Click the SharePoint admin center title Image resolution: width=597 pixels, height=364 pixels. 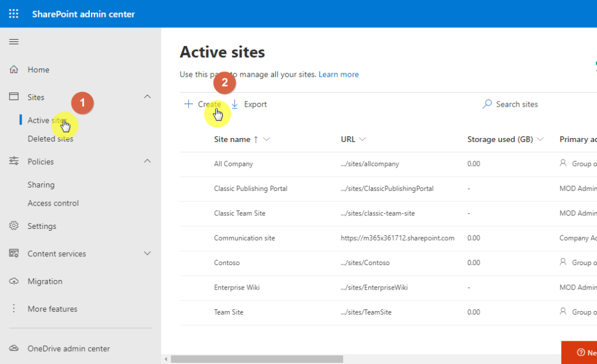83,14
